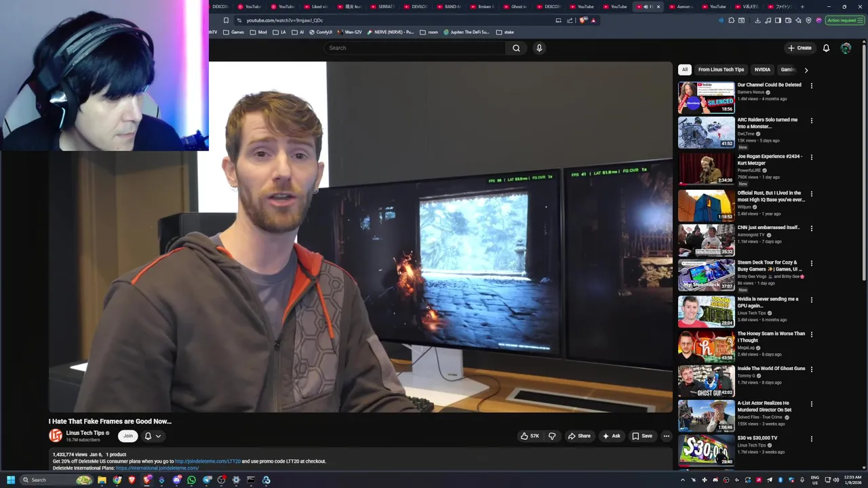This screenshot has width=868, height=488.
Task: Open Steam Deck Tour for Cozy video title
Action: [x=770, y=266]
